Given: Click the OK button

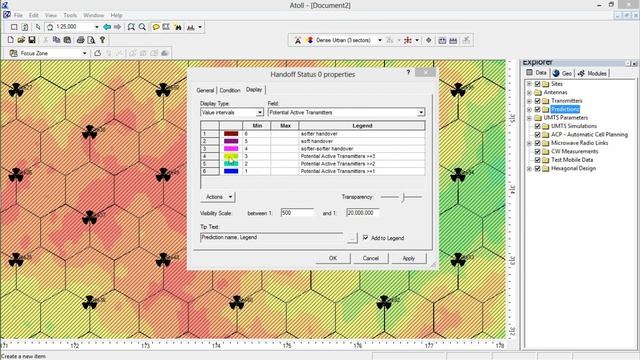Looking at the screenshot, I should pyautogui.click(x=333, y=258).
